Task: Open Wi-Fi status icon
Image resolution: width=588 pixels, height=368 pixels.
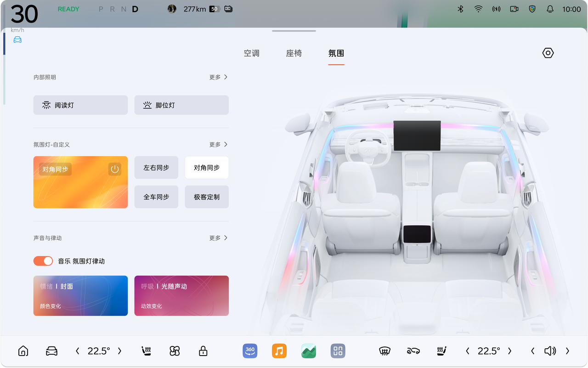Action: coord(478,9)
